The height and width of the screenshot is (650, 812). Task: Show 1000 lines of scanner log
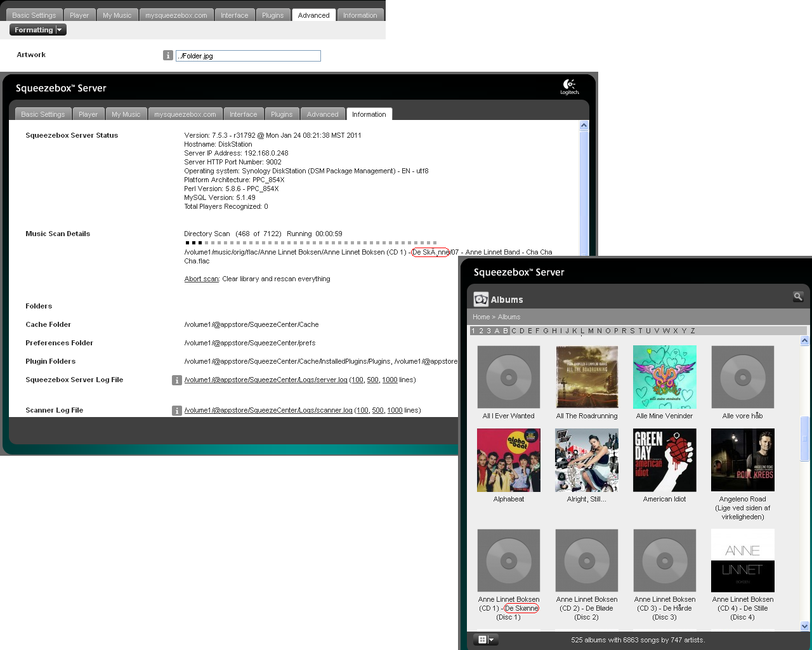coord(395,410)
